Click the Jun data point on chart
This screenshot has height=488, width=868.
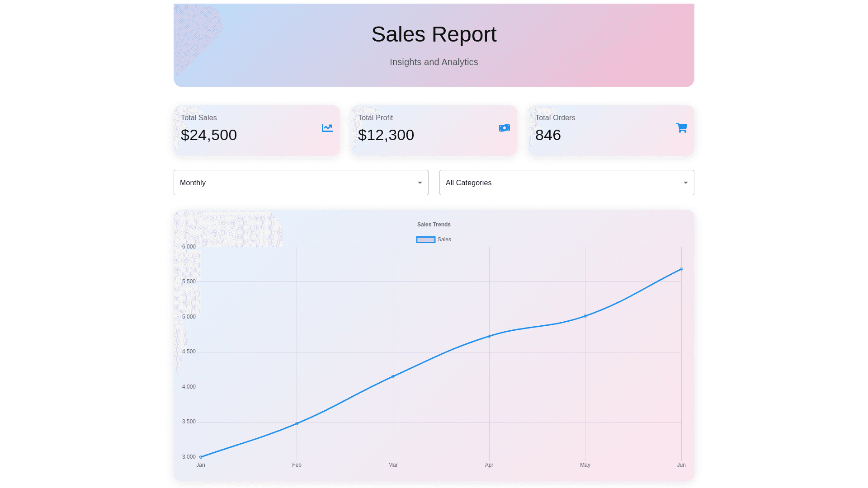(681, 269)
